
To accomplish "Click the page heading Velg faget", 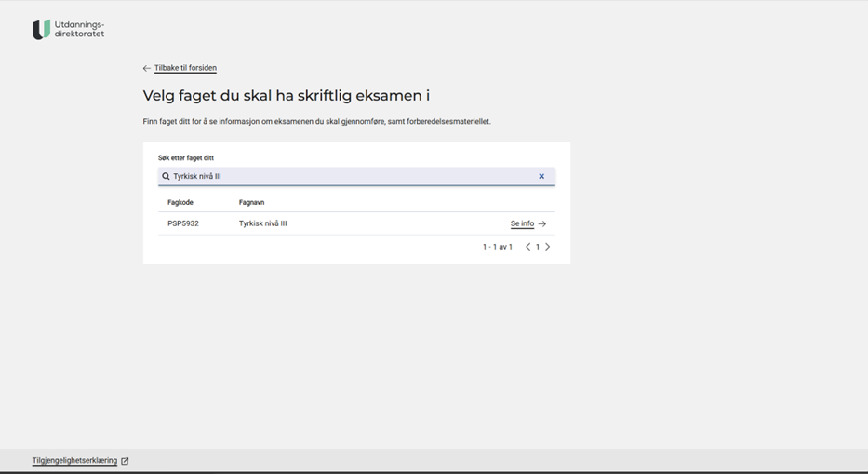I will pos(286,95).
